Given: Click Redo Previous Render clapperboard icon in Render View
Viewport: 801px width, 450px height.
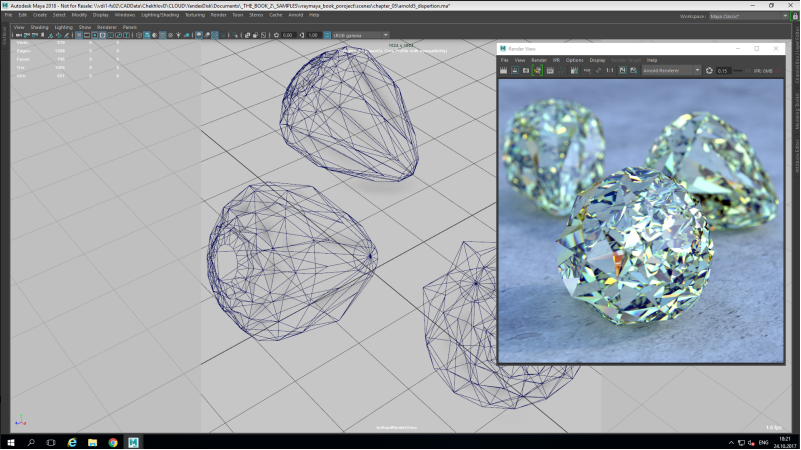Looking at the screenshot, I should (504, 70).
